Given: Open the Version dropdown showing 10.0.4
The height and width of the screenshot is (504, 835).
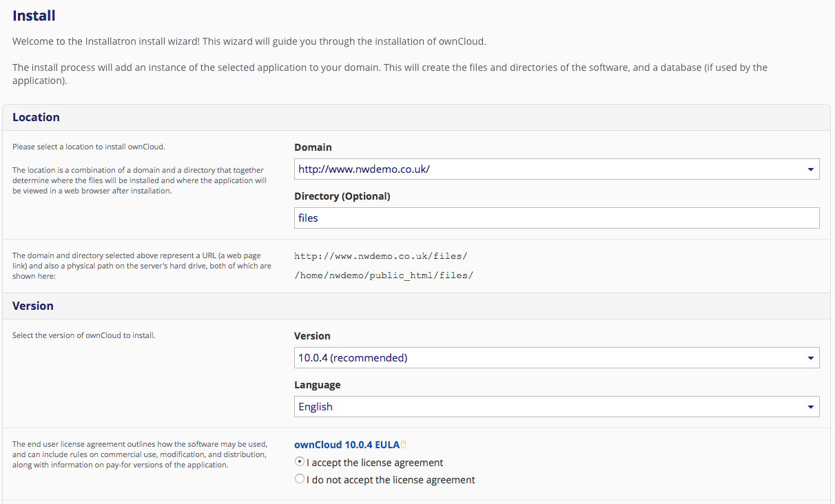Looking at the screenshot, I should coord(557,358).
